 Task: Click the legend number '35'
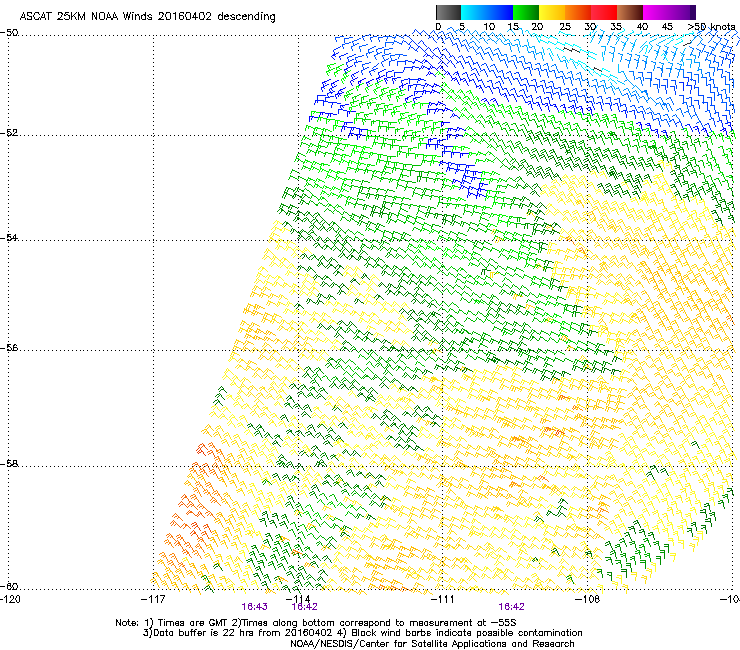[616, 27]
